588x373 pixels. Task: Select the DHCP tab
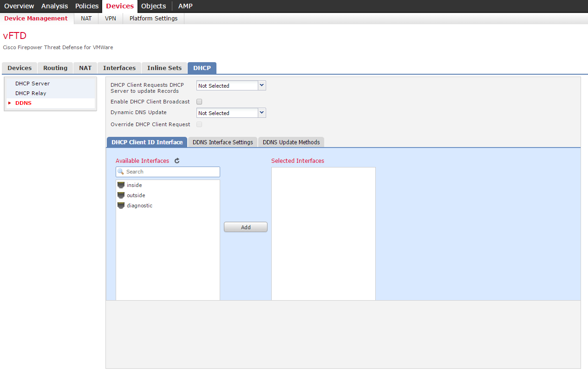coord(202,68)
